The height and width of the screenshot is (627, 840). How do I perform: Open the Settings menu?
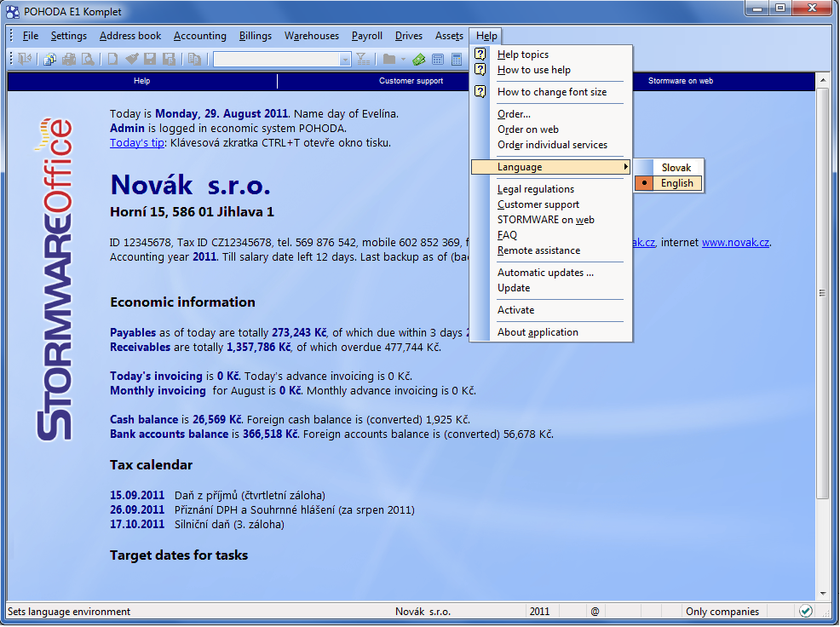[68, 36]
